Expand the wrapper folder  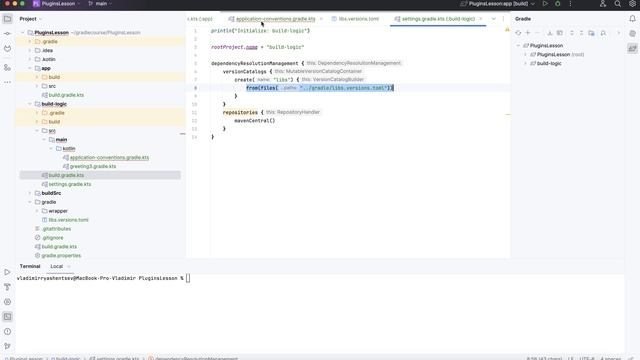click(37, 211)
